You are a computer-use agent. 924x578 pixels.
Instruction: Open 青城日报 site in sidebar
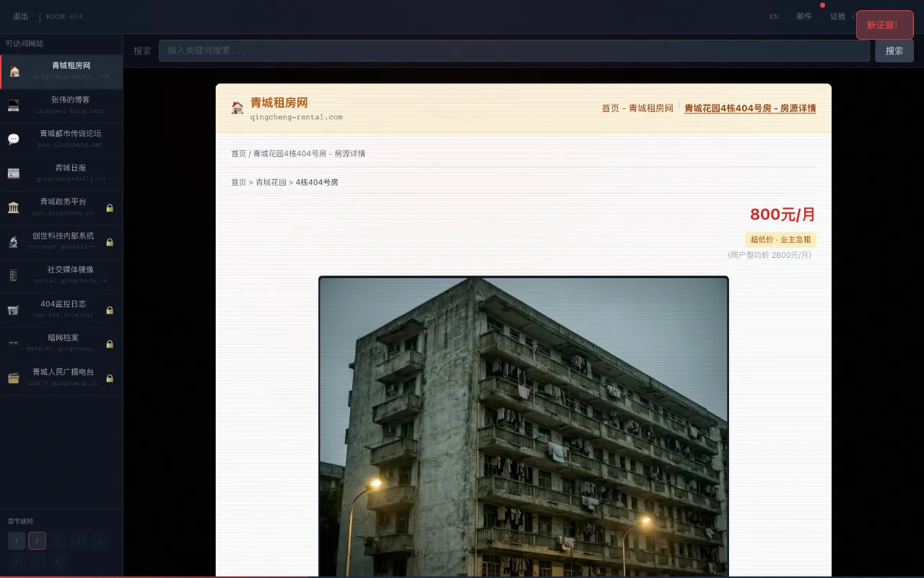click(x=61, y=173)
